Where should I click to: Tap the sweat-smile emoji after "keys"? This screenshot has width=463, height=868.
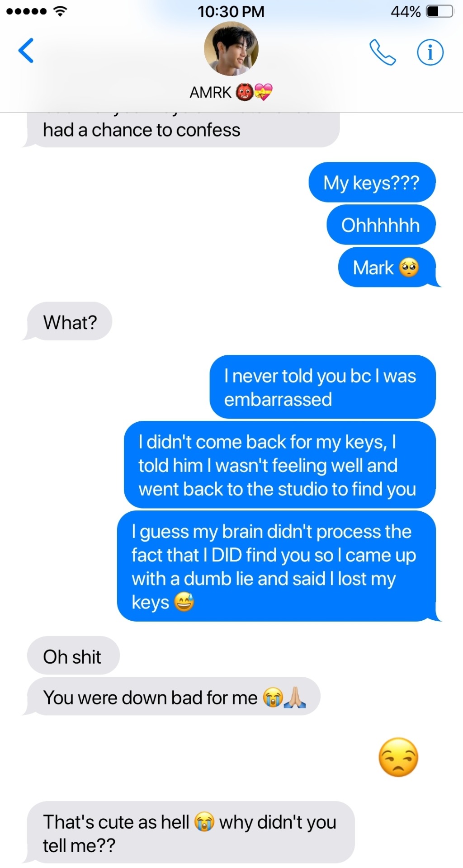(184, 602)
